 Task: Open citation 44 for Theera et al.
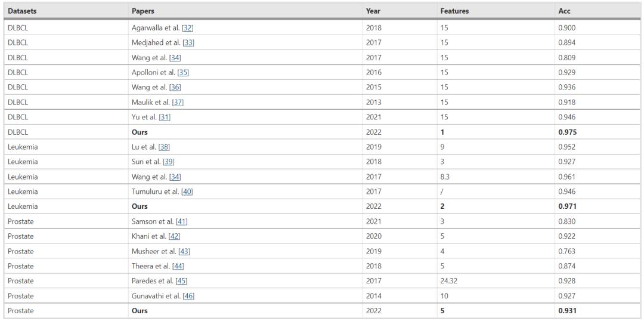point(178,266)
